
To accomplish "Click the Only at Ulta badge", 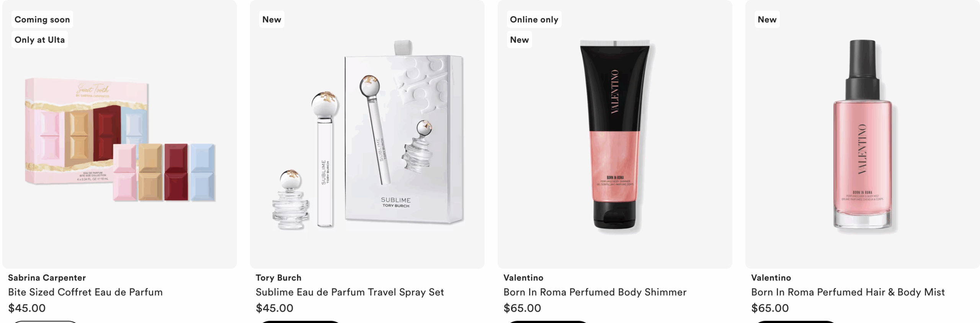I will point(39,40).
